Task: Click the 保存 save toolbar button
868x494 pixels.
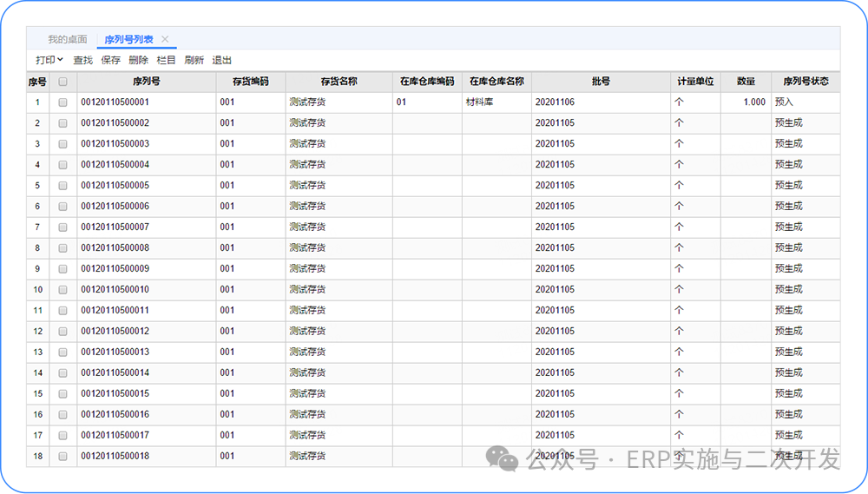Action: pyautogui.click(x=110, y=60)
